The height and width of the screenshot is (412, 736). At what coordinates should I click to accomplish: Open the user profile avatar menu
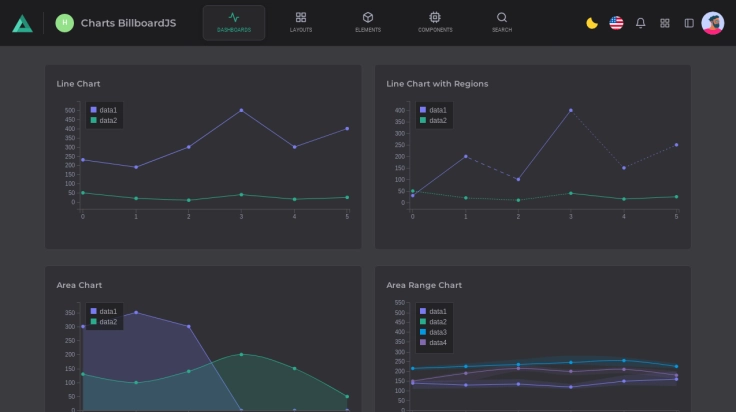[x=713, y=23]
